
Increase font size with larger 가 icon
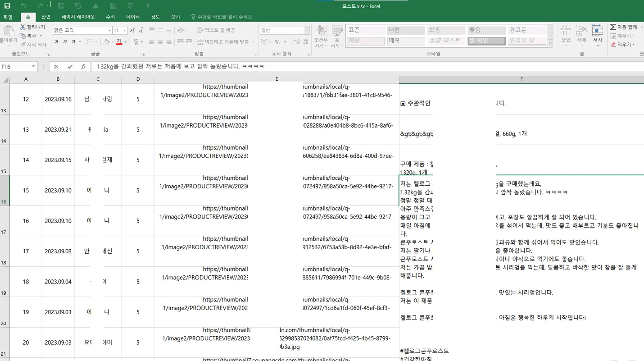coord(132,30)
